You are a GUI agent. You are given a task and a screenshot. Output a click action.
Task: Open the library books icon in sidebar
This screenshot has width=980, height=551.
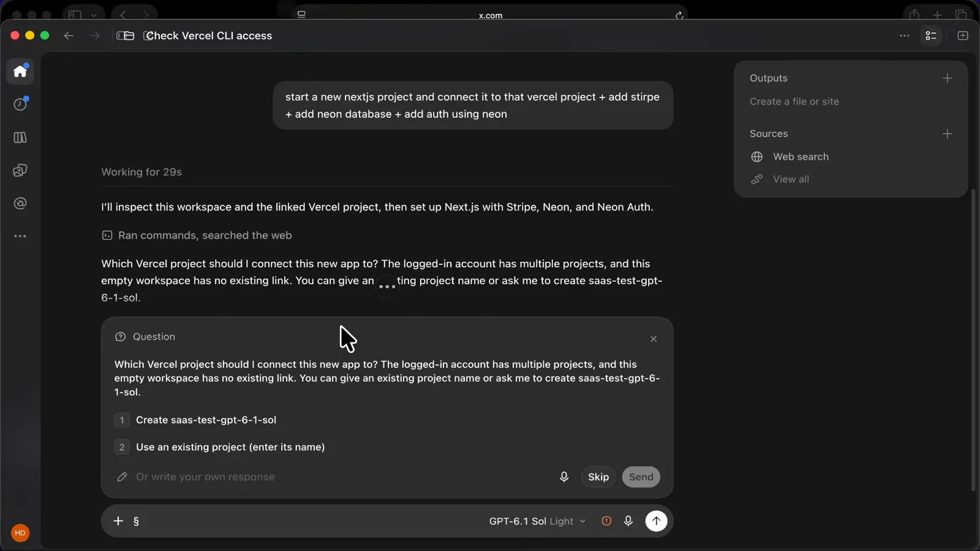(20, 137)
